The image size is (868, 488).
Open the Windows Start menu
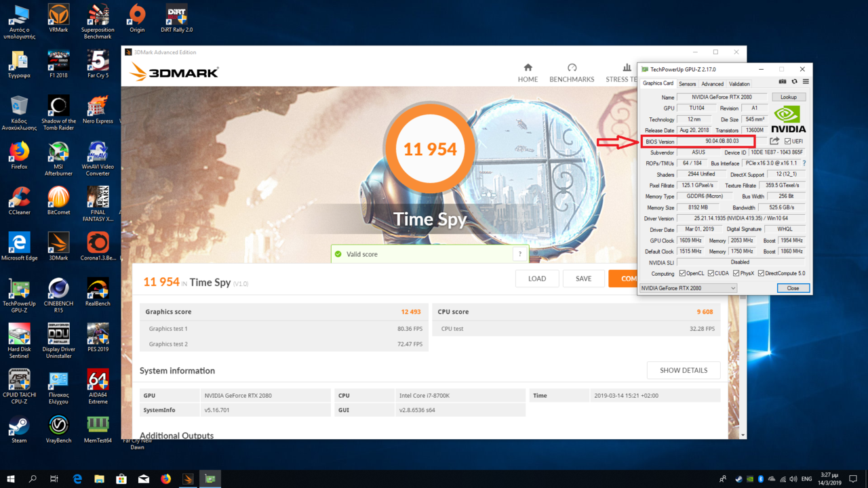(10, 479)
